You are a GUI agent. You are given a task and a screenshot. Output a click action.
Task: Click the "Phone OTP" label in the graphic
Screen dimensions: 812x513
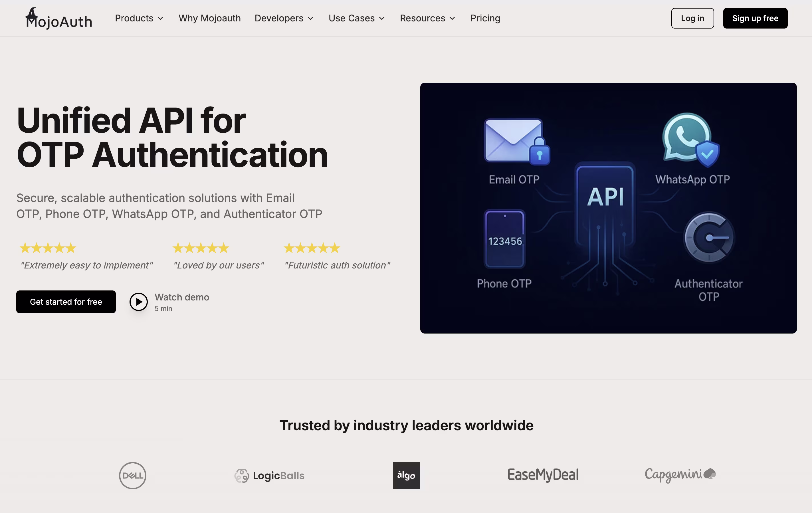(x=504, y=283)
